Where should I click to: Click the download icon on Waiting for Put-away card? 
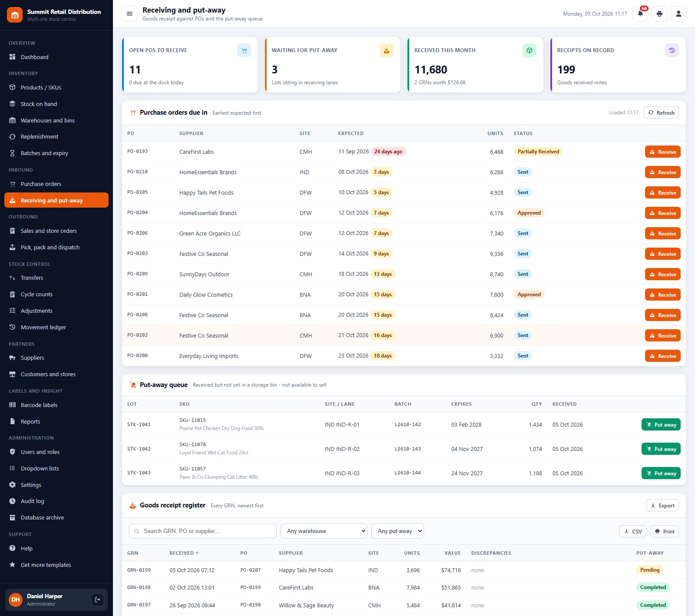387,50
